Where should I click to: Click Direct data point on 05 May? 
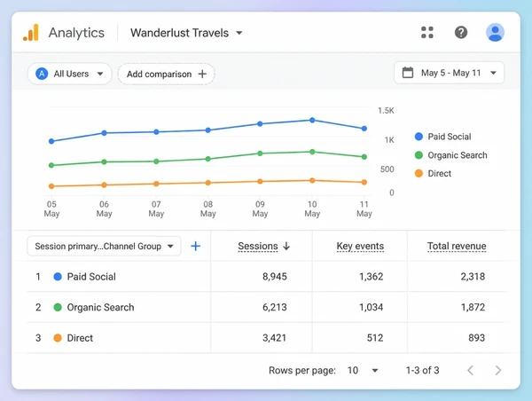[51, 186]
